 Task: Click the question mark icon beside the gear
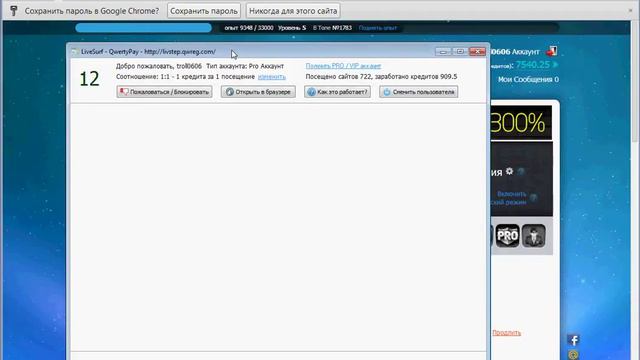pyautogui.click(x=521, y=171)
